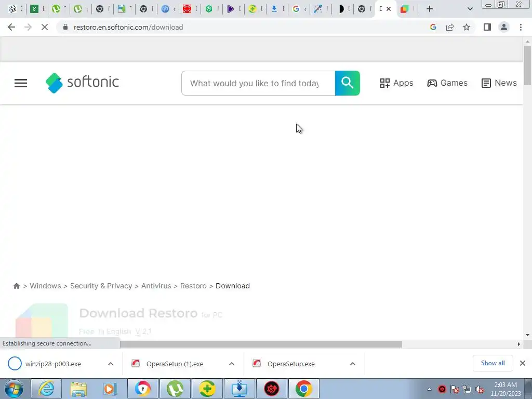
Task: Open the News section
Action: (499, 83)
